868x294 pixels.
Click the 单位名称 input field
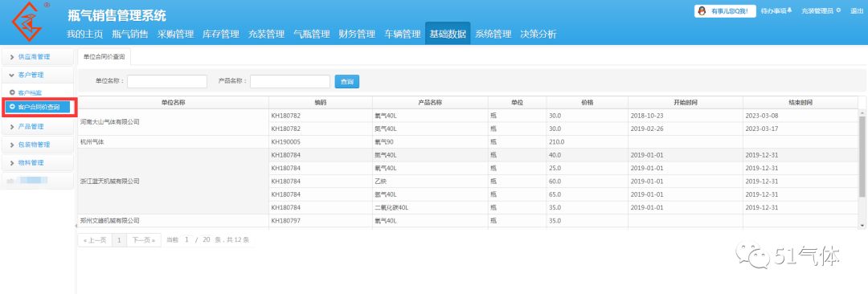[x=167, y=81]
